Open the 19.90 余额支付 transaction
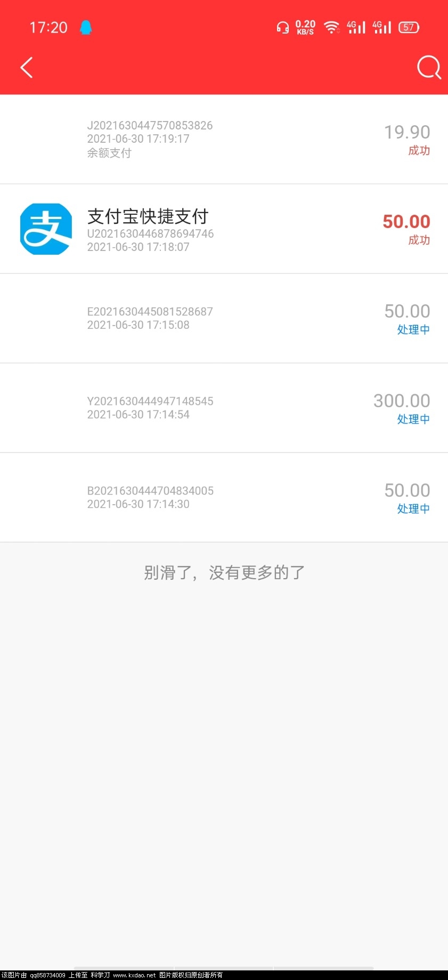This screenshot has height=980, width=448. [x=224, y=139]
